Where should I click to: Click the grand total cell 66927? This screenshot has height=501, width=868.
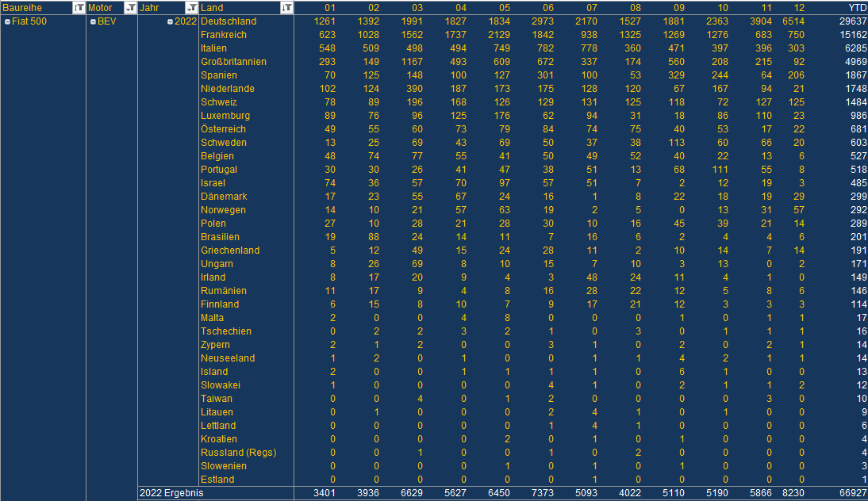[x=853, y=493]
